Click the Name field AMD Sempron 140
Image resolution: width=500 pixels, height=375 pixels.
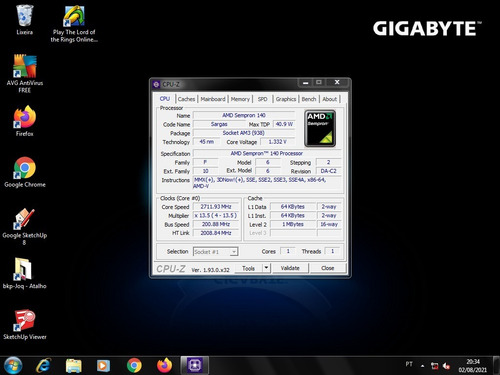coord(244,115)
